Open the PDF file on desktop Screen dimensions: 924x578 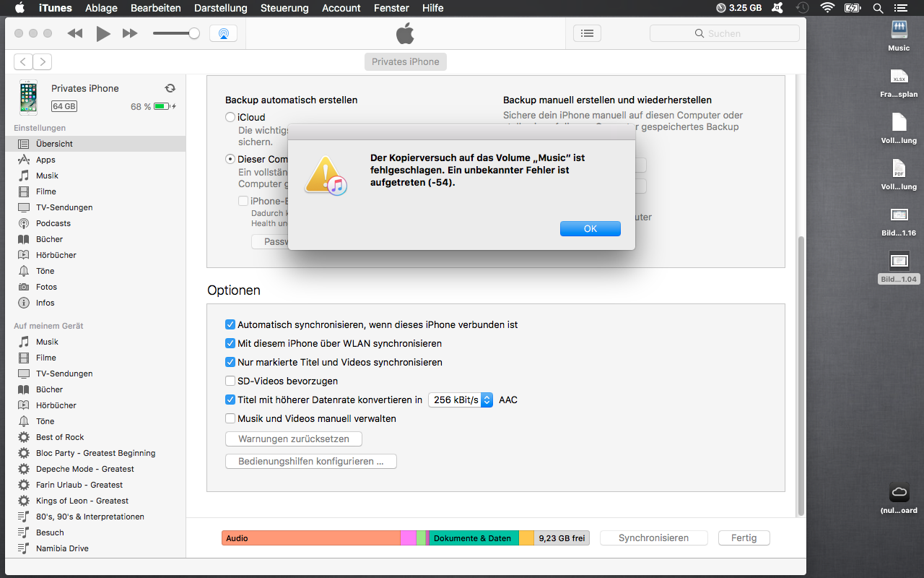(x=899, y=174)
